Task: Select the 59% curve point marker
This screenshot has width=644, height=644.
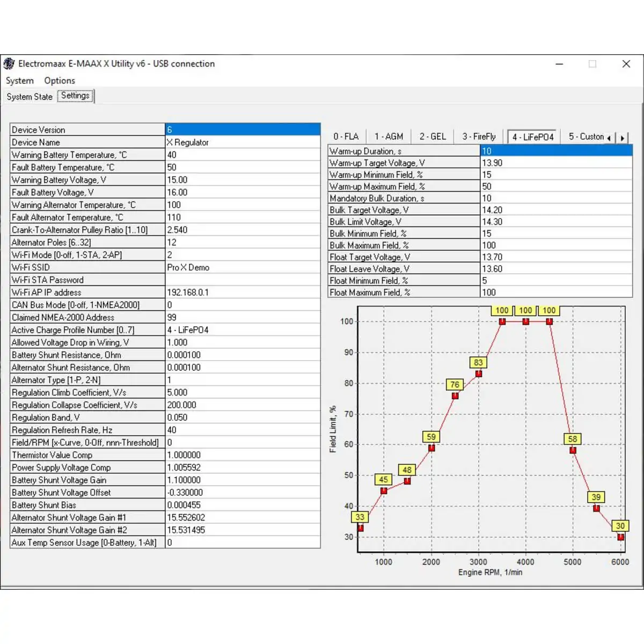Action: (x=431, y=448)
